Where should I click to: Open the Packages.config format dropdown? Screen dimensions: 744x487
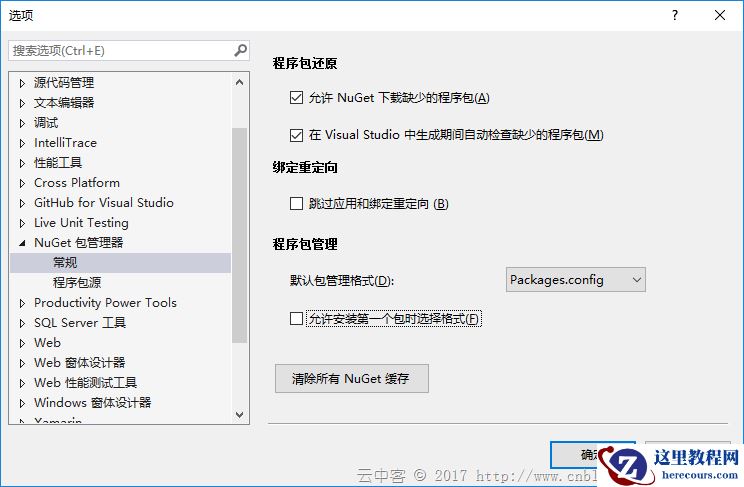coord(576,280)
